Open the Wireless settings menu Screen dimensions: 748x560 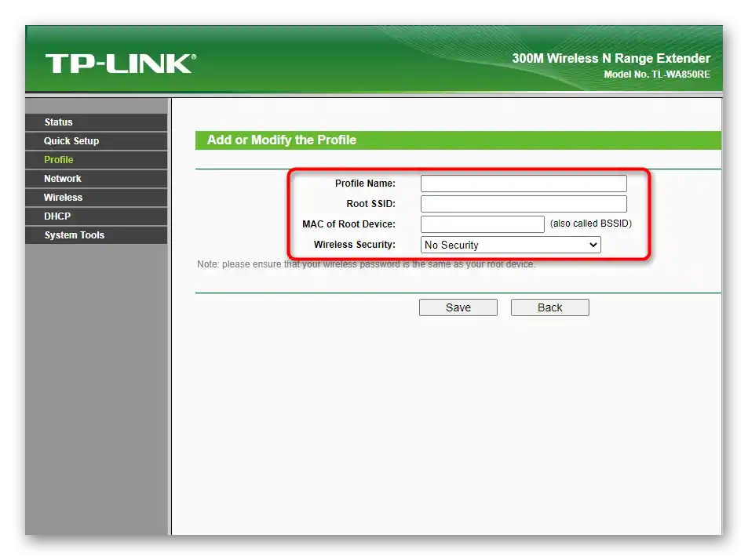click(x=97, y=198)
